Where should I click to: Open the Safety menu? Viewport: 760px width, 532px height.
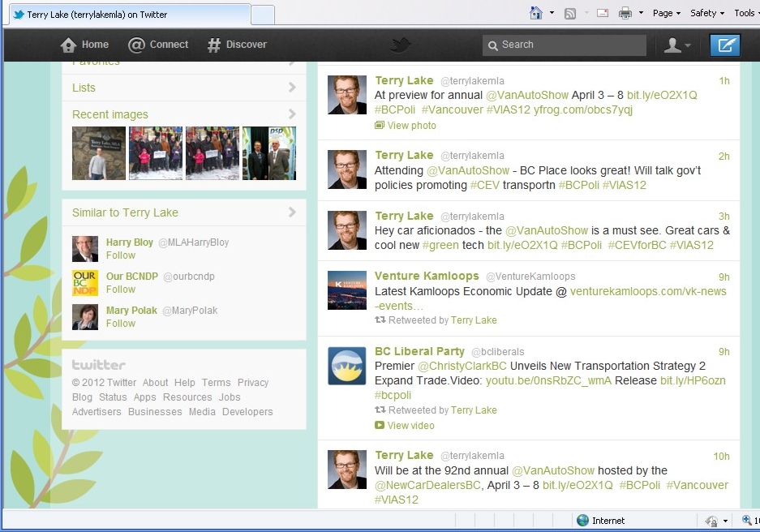click(707, 13)
